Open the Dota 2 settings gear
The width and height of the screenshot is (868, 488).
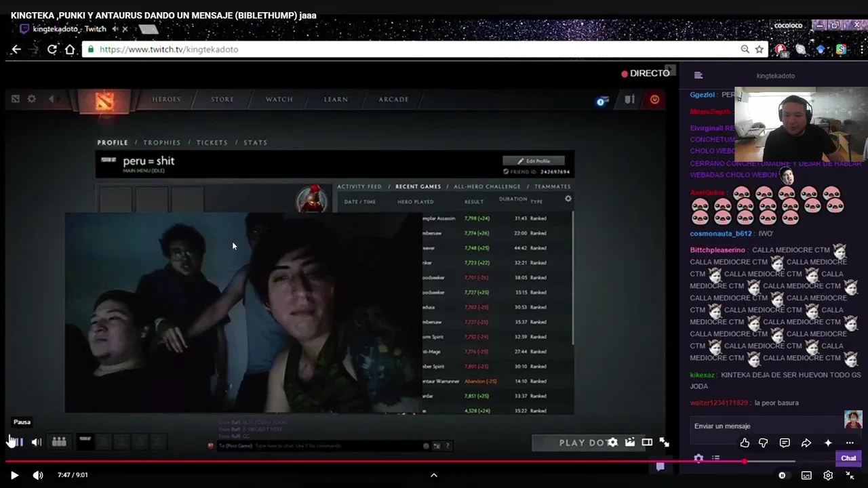click(x=31, y=99)
